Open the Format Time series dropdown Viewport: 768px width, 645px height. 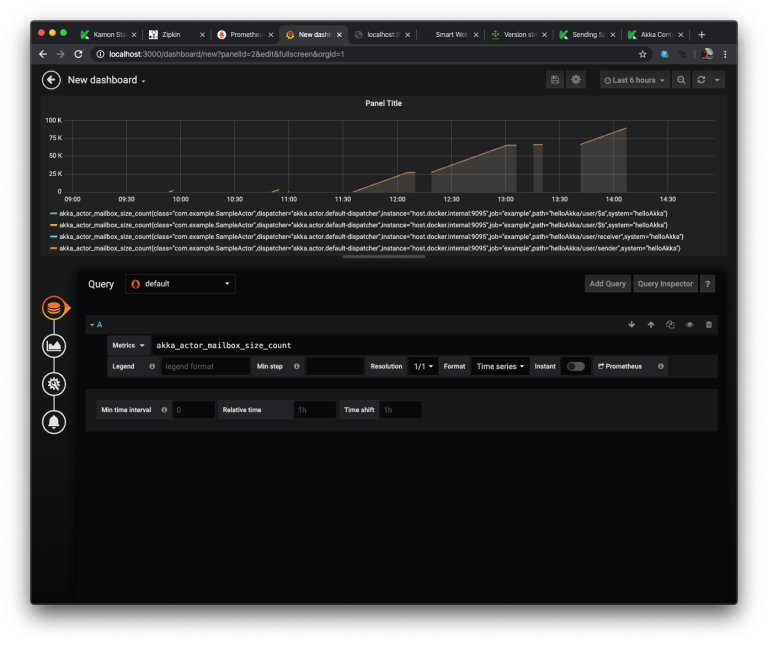[x=500, y=366]
